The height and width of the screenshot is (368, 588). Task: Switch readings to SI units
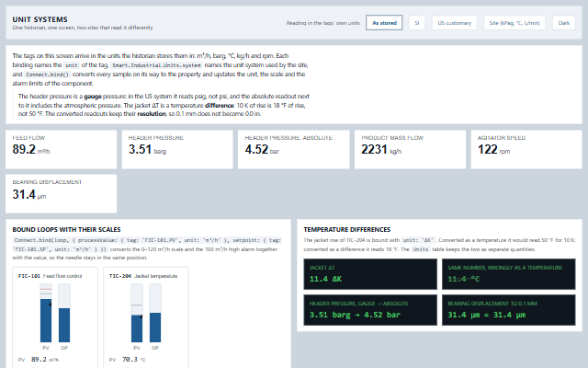pos(416,23)
